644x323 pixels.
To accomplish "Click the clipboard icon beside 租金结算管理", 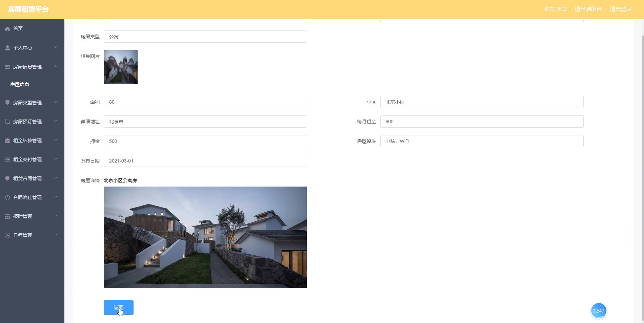I will click(x=7, y=141).
